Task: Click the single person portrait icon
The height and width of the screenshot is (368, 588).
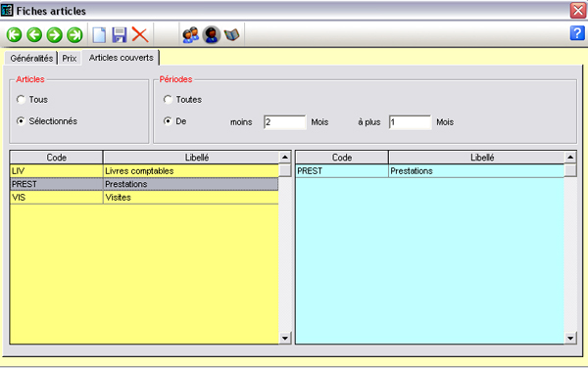Action: [212, 35]
